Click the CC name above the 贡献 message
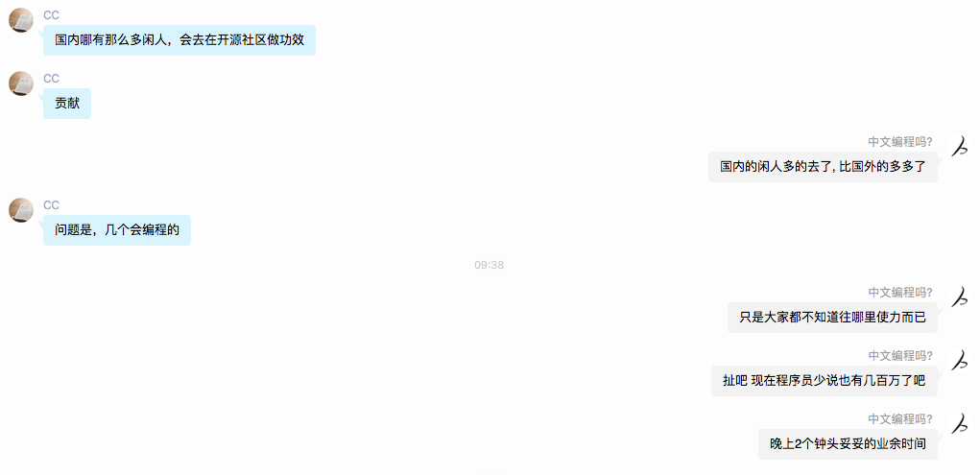This screenshot has width=980, height=475. pos(51,78)
